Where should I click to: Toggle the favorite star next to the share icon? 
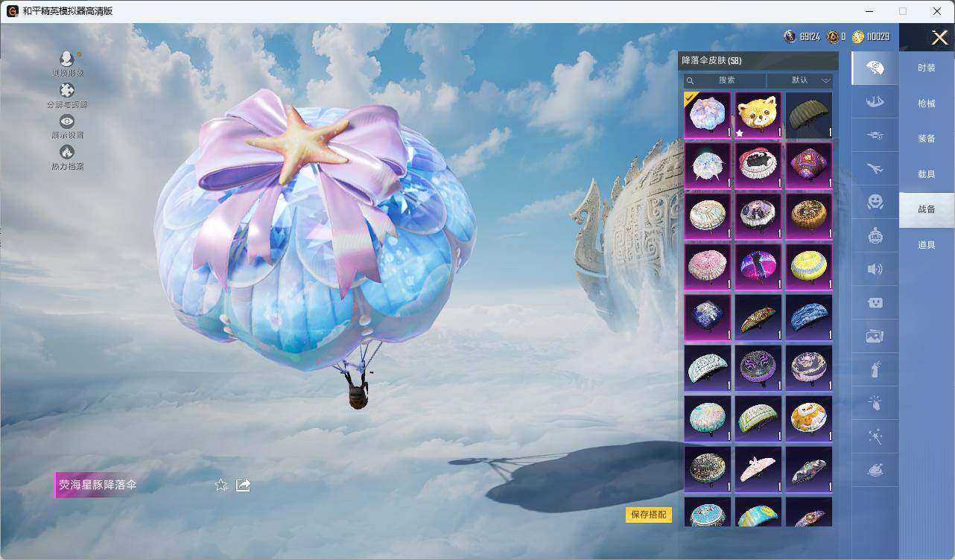pyautogui.click(x=221, y=485)
